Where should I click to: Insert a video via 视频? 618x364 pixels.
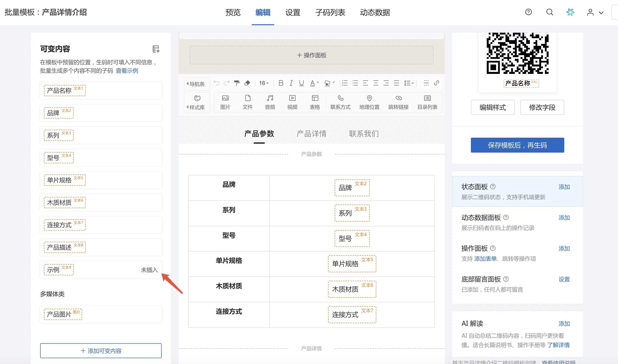[292, 102]
